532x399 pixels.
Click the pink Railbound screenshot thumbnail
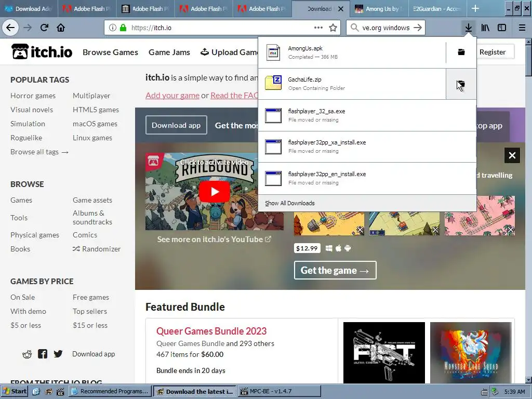tap(480, 216)
